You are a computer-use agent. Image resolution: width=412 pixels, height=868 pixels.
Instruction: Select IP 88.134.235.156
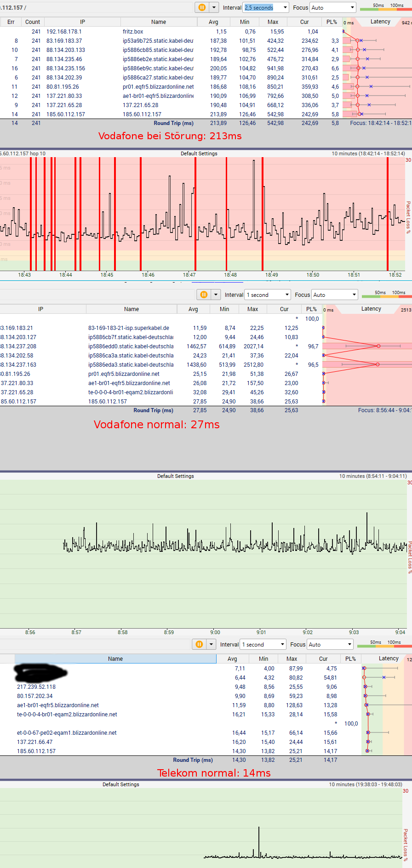(x=66, y=68)
